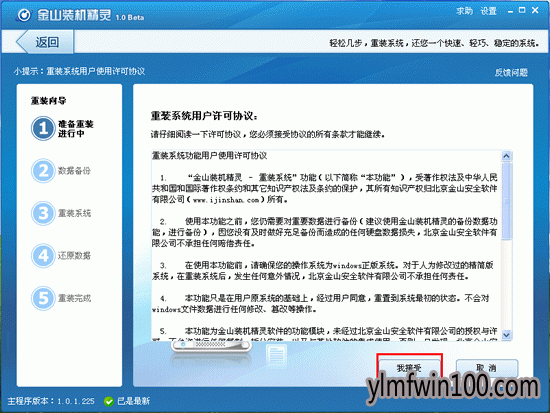The height and width of the screenshot is (413, 550).
Task: Click the document icon below the agreement
Action: 276,355
